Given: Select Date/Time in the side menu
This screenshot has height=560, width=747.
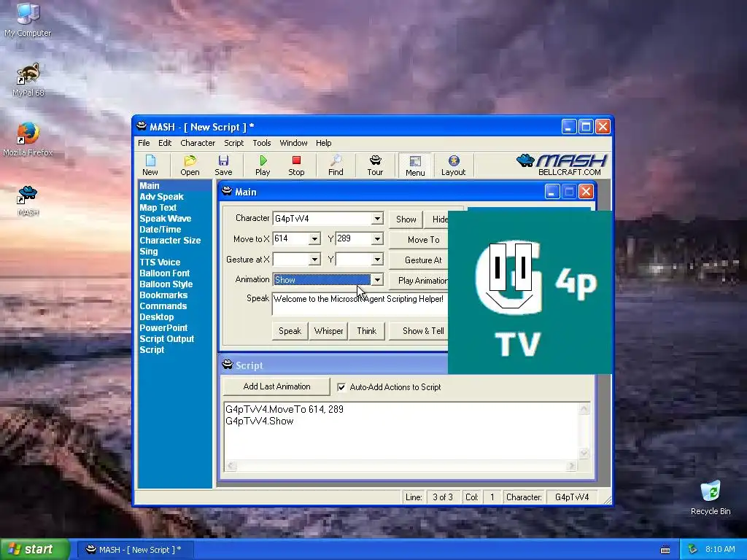Looking at the screenshot, I should (160, 230).
